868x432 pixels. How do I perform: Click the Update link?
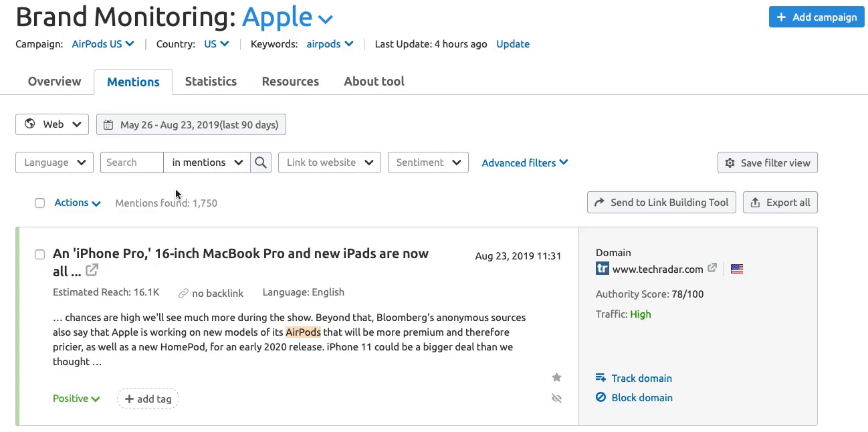click(513, 44)
